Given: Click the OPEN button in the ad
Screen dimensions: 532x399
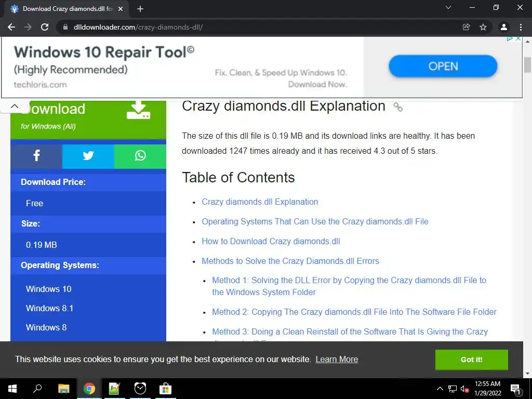Looking at the screenshot, I should [443, 66].
